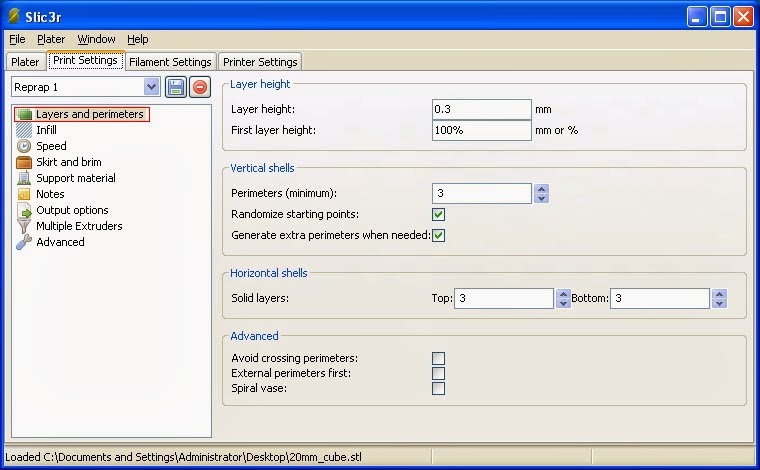Viewport: 760px width, 470px height.
Task: Select Layers and perimeters label in the tree
Action: point(90,114)
